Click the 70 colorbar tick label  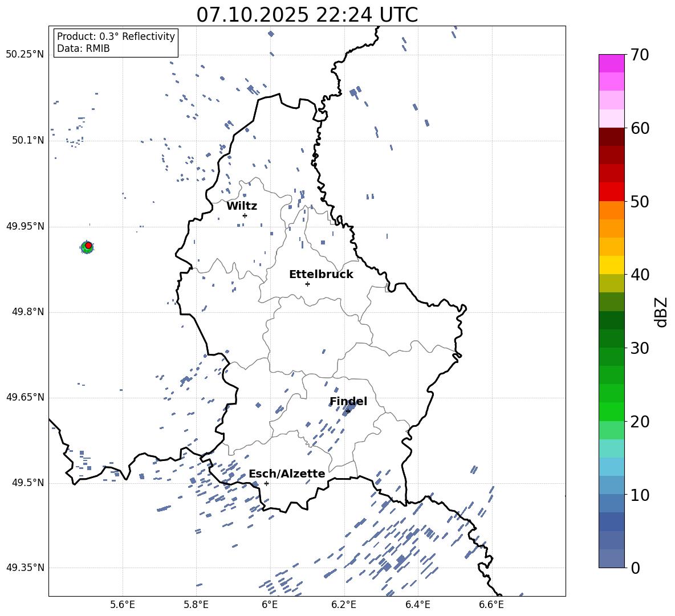pos(640,55)
